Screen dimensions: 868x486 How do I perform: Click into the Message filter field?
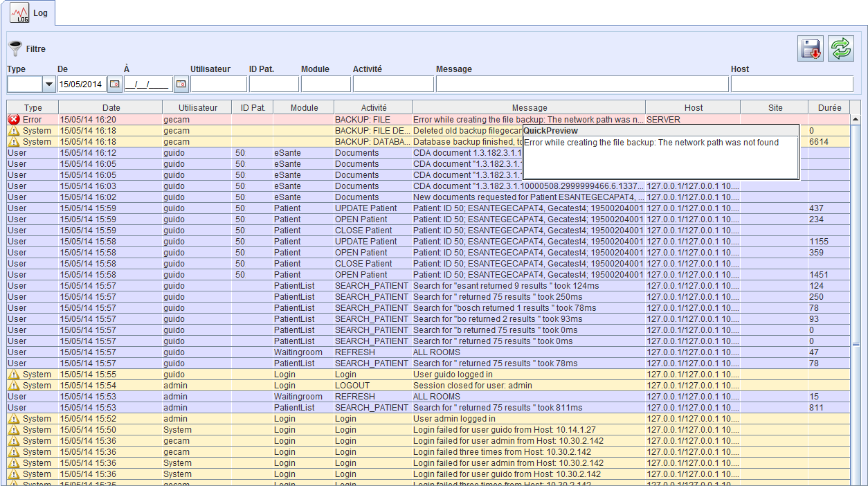click(581, 84)
